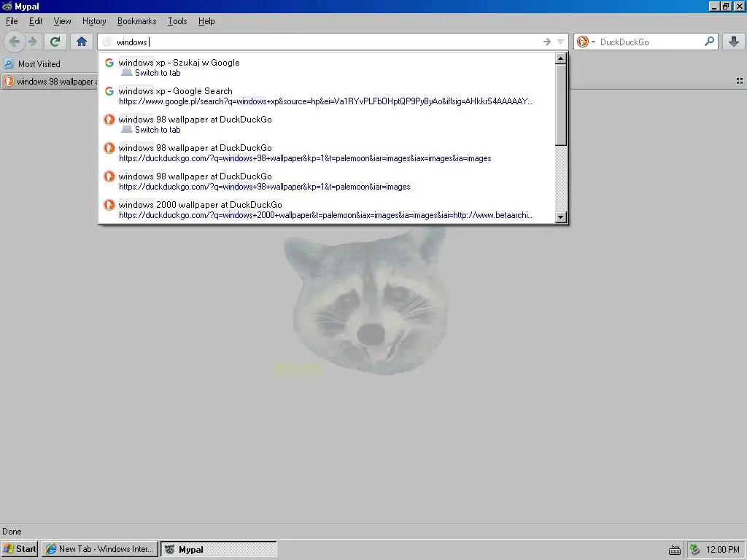Open the Windows Start menu
This screenshot has width=747, height=560.
pos(20,549)
